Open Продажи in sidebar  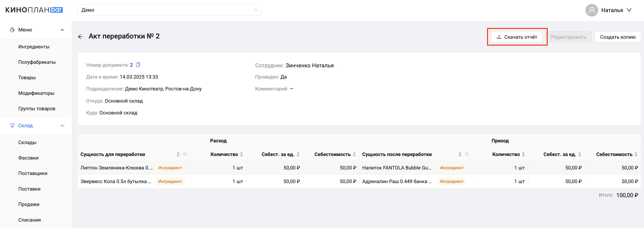29,204
